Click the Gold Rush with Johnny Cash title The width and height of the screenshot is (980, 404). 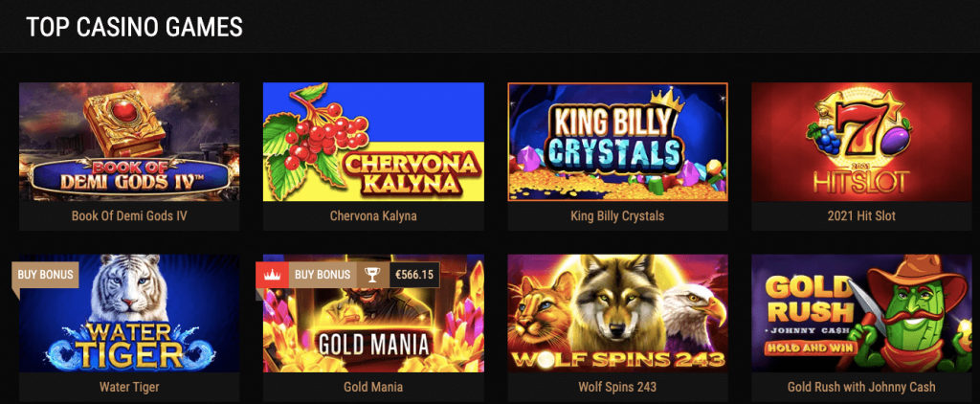[861, 387]
